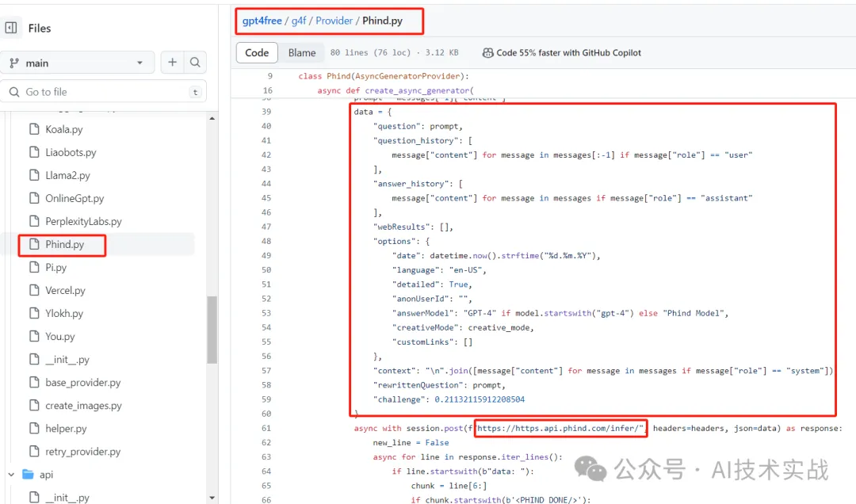Click line number 53 in code
Image resolution: width=856 pixels, height=504 pixels.
[x=266, y=313]
